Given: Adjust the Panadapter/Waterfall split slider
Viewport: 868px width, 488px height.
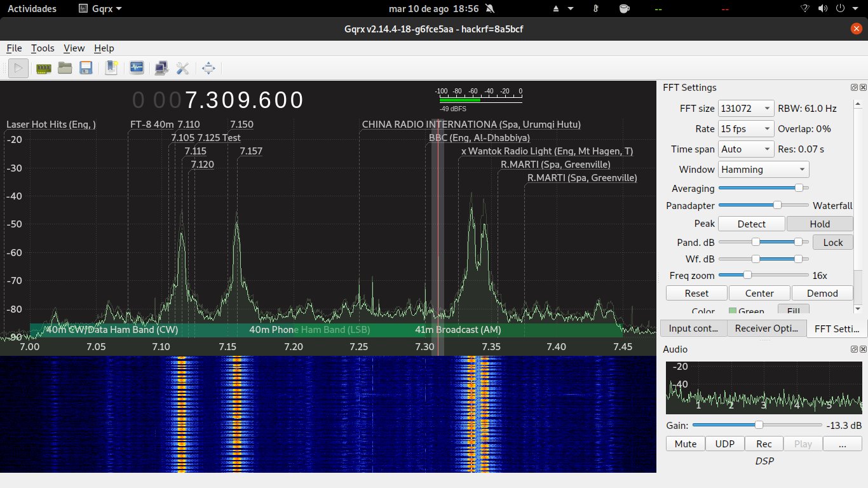Looking at the screenshot, I should (x=763, y=205).
